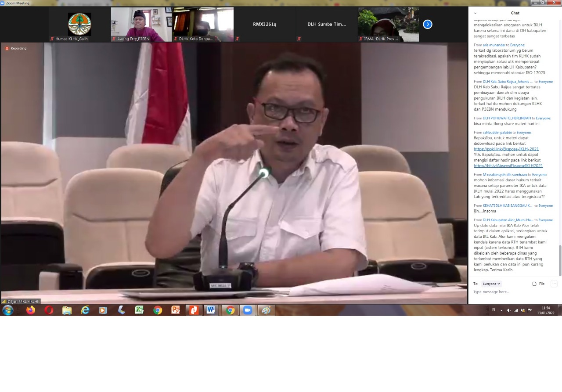The image size is (562, 392).
Task: Select the RMX3261q participant tile
Action: point(265,25)
